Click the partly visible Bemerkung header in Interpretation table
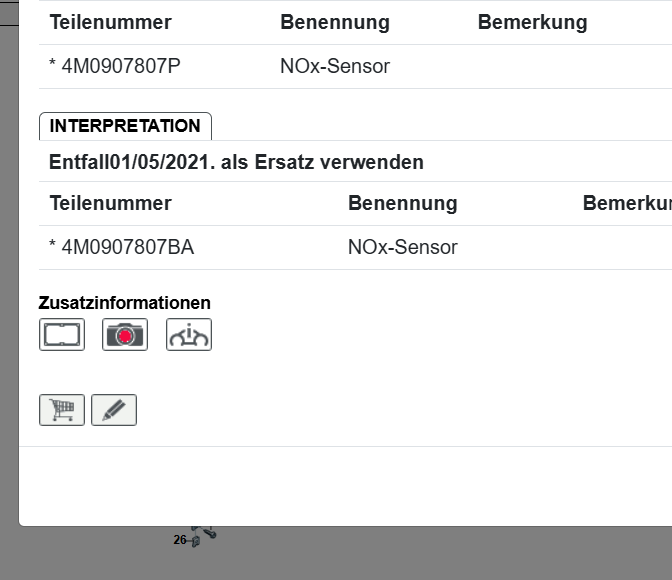This screenshot has width=672, height=580. point(627,203)
